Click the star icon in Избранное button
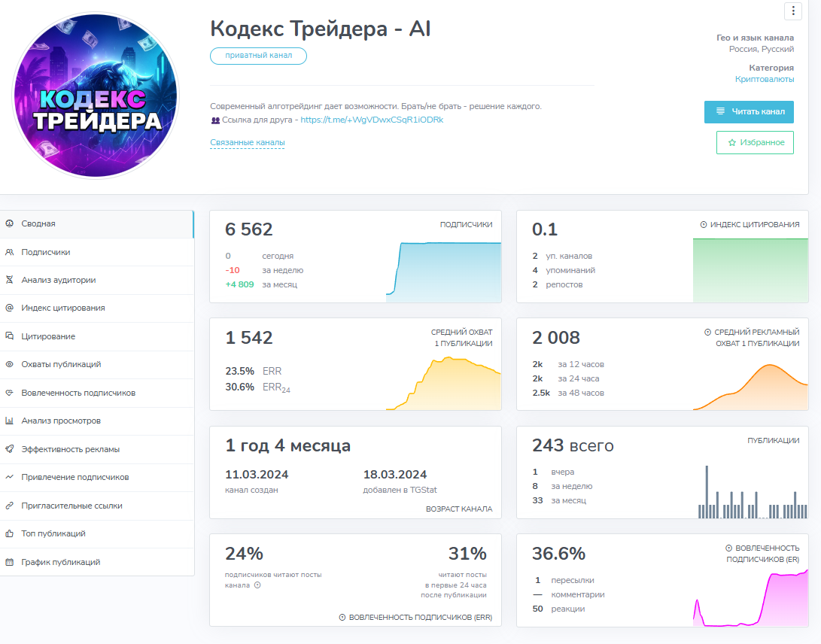 click(732, 142)
